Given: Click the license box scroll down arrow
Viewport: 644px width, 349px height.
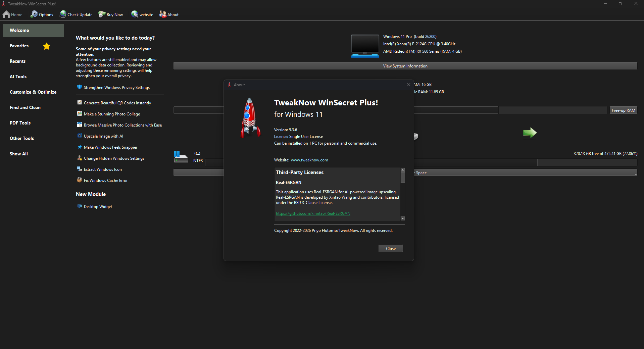Looking at the screenshot, I should [x=403, y=218].
